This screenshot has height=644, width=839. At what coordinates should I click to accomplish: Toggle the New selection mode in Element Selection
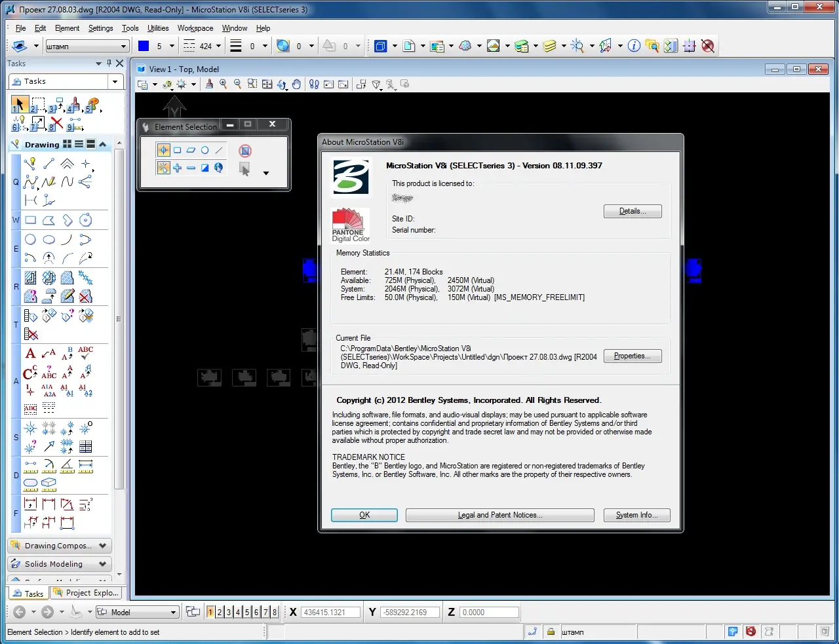tap(163, 168)
